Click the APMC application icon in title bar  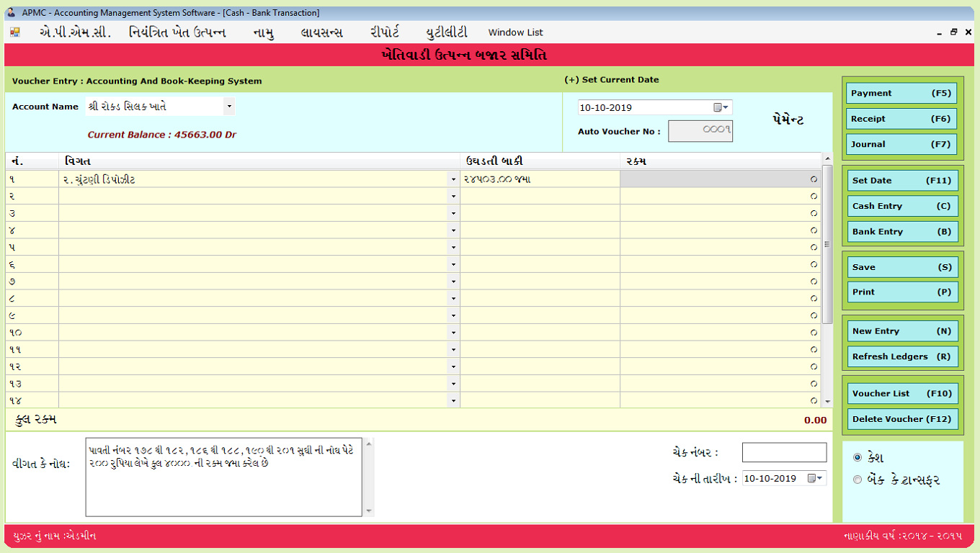tap(10, 12)
